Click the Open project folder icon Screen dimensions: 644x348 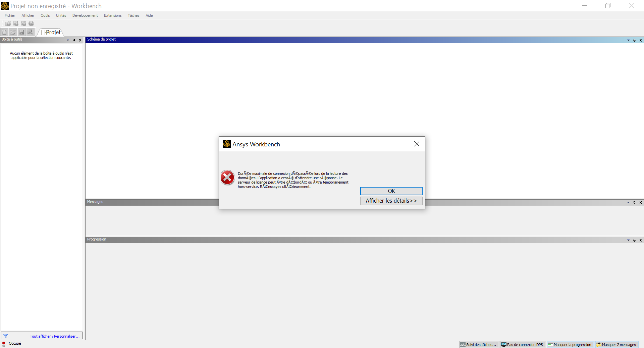pos(13,32)
